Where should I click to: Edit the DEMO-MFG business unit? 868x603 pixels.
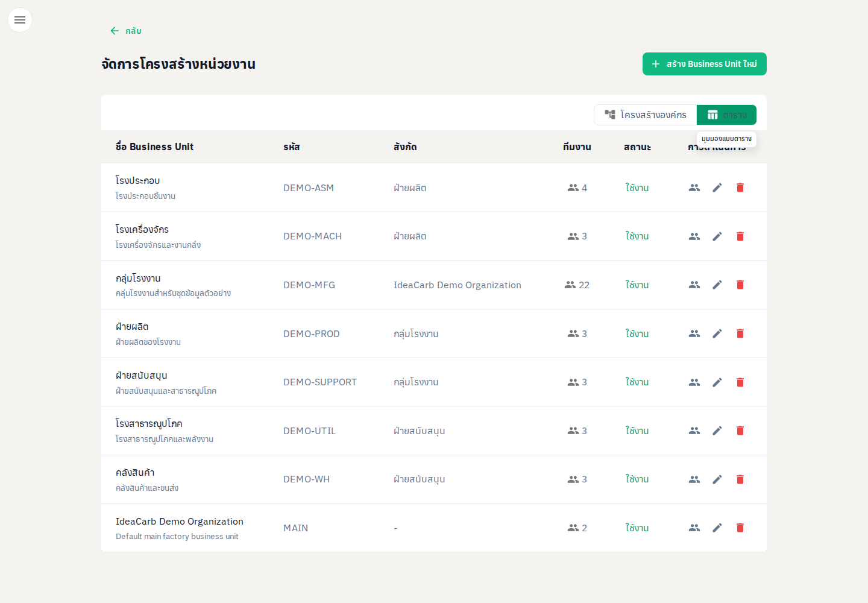(717, 285)
